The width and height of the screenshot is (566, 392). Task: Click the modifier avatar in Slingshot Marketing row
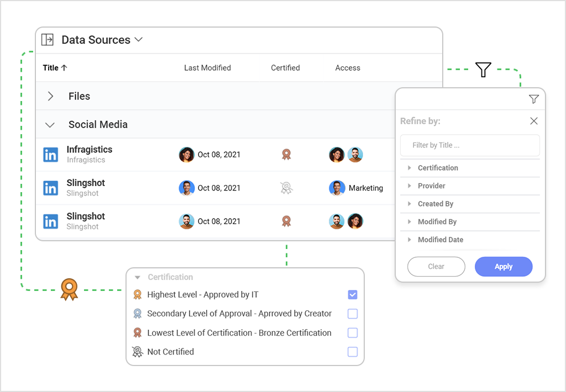(x=187, y=188)
